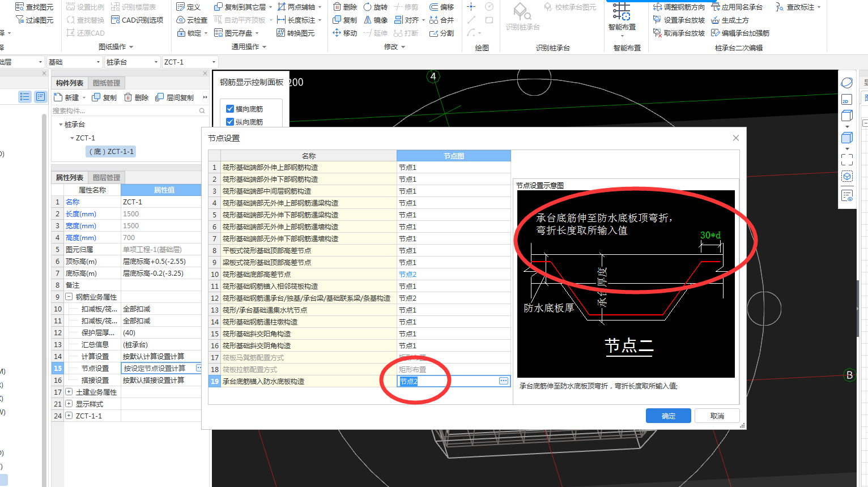
Task: Click the 复制 copy tool in 修改 group
Action: pos(345,20)
